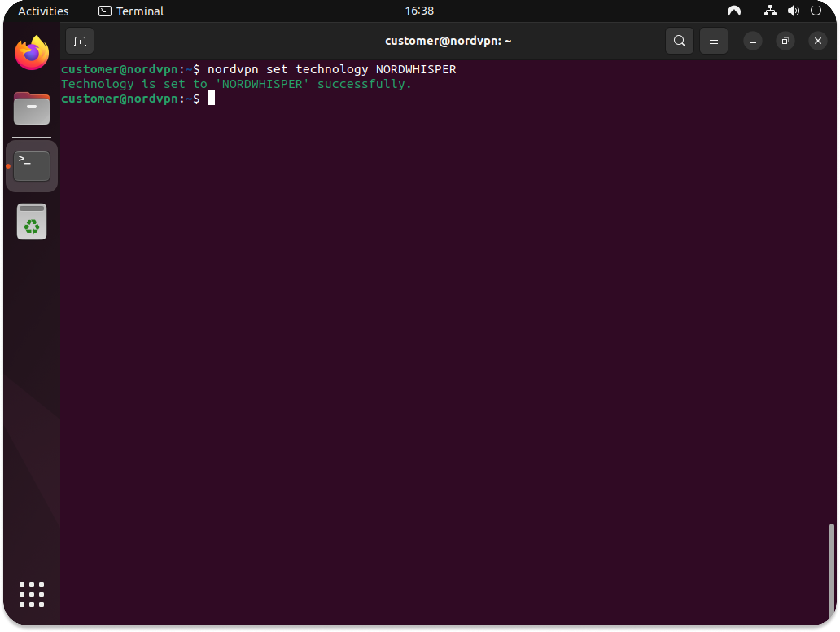Open the 16:38 clock calendar

pos(419,11)
